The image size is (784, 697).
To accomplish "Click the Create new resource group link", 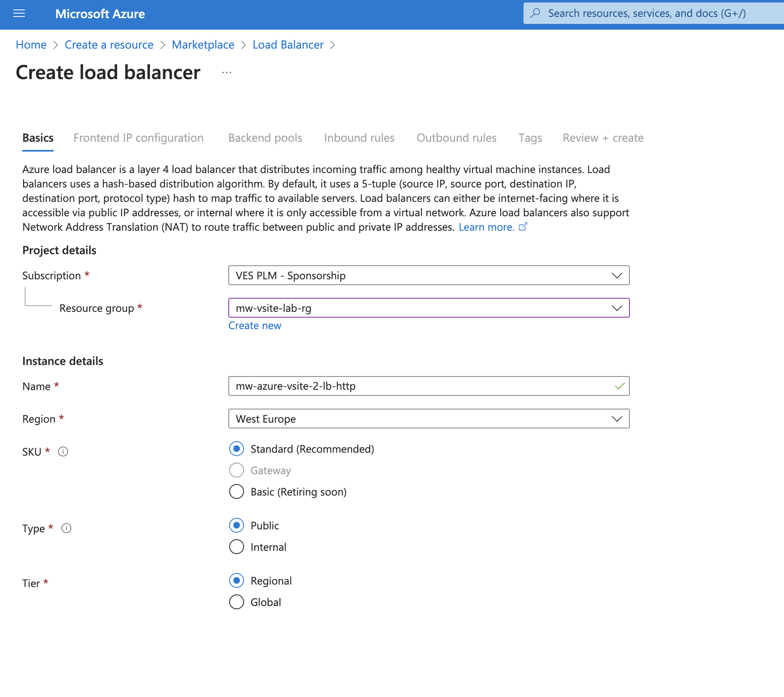I will (x=255, y=325).
